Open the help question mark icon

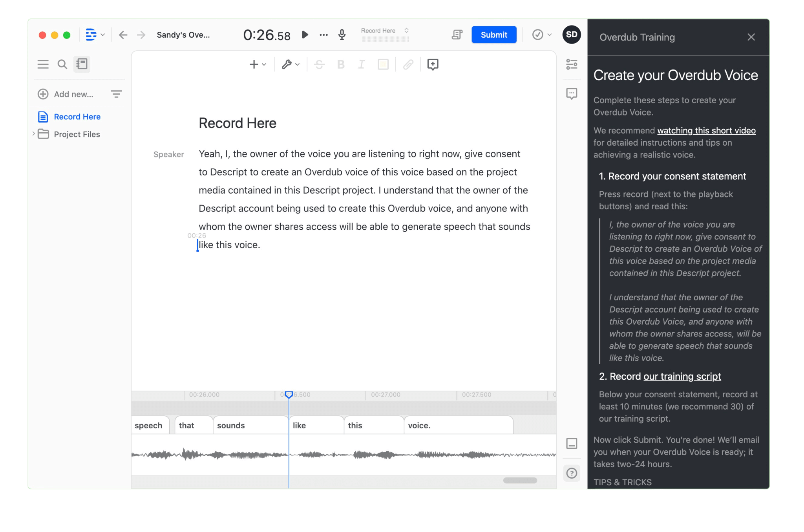point(572,473)
